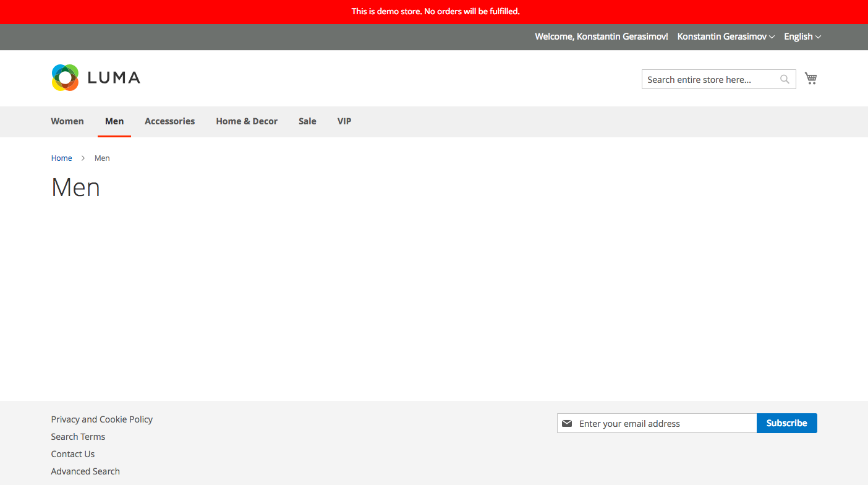Navigate to the VIP menu item
868x485 pixels.
[344, 121]
